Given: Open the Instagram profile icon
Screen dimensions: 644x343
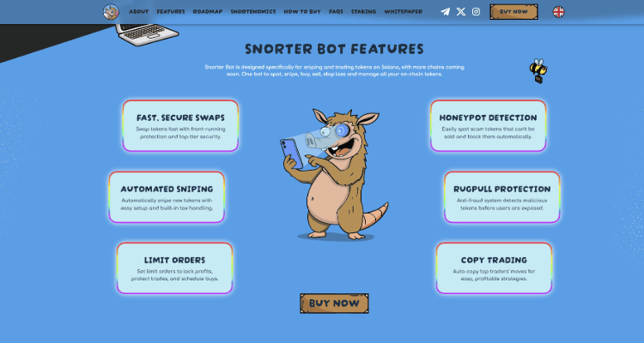Looking at the screenshot, I should pos(476,12).
